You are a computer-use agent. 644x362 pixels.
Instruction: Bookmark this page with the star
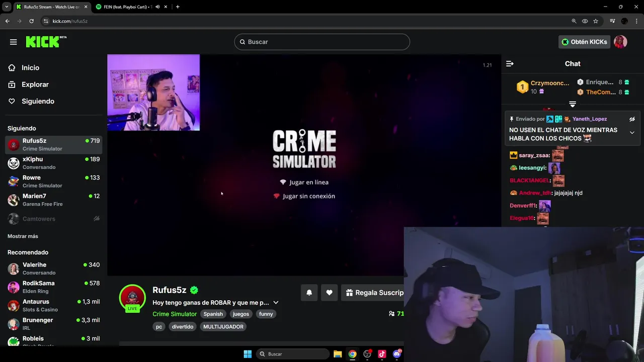tap(596, 21)
